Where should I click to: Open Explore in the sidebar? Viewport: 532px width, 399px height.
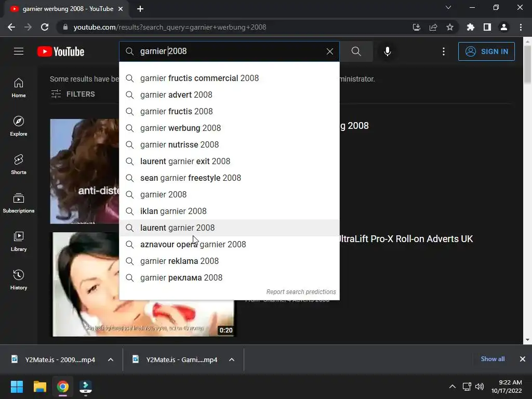click(19, 126)
